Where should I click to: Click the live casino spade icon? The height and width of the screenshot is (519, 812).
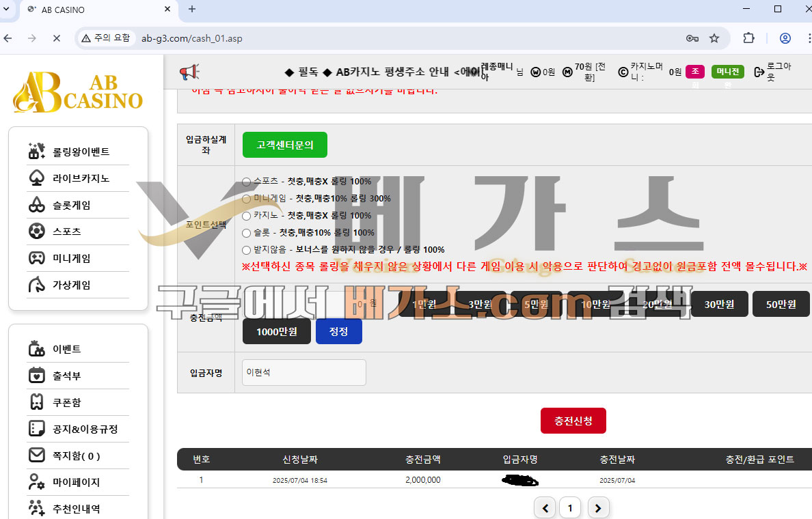pos(36,178)
